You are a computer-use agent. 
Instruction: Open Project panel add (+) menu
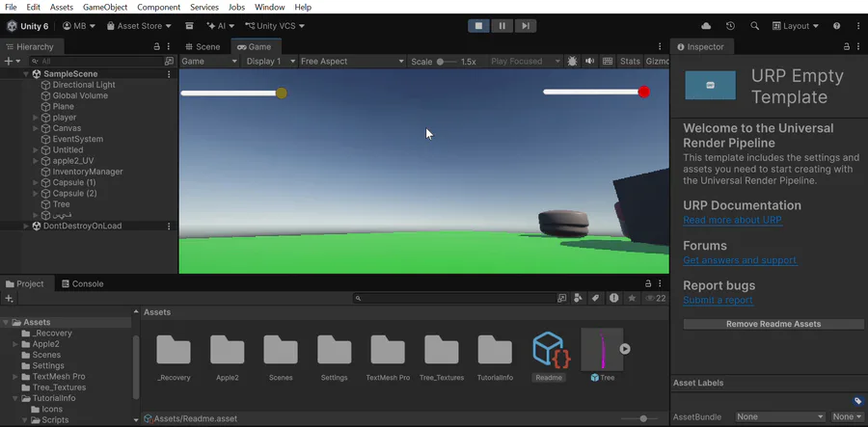pyautogui.click(x=9, y=298)
